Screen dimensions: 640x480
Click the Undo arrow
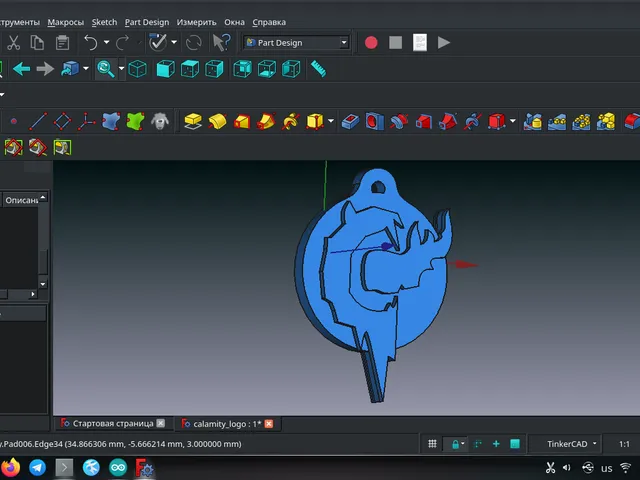[x=91, y=42]
